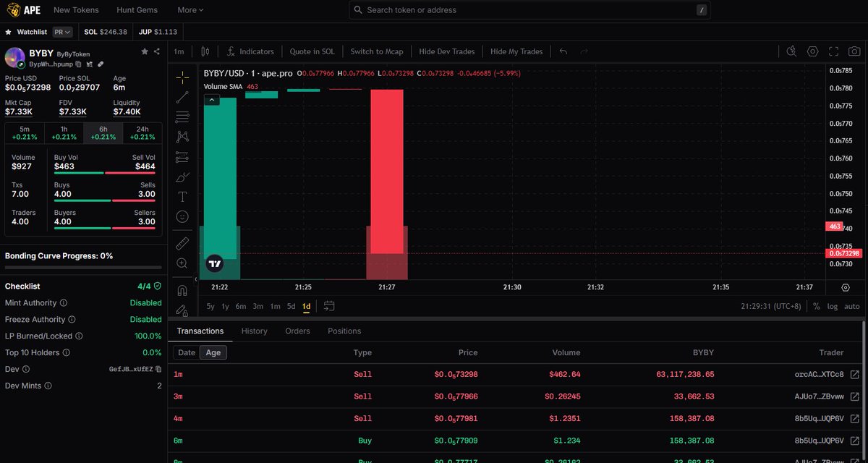Expand the Watchlist PR dropdown
The width and height of the screenshot is (868, 463).
pyautogui.click(x=63, y=32)
